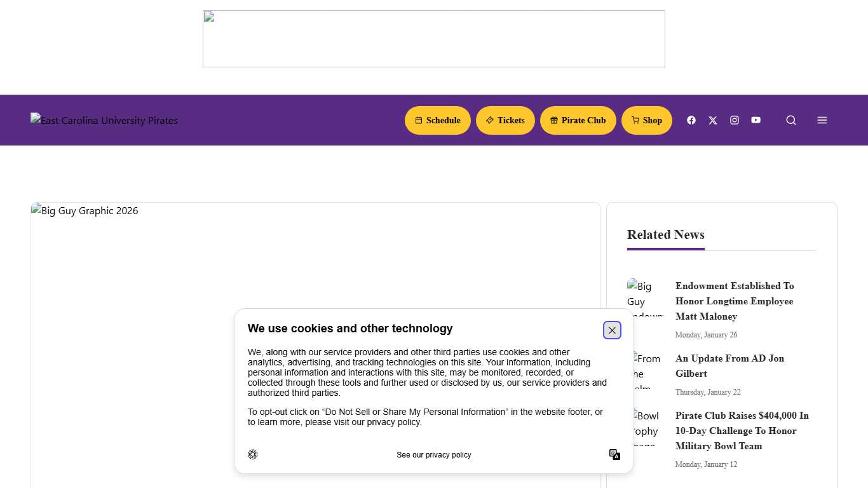Open the Instagram social icon
The image size is (868, 488).
click(735, 120)
